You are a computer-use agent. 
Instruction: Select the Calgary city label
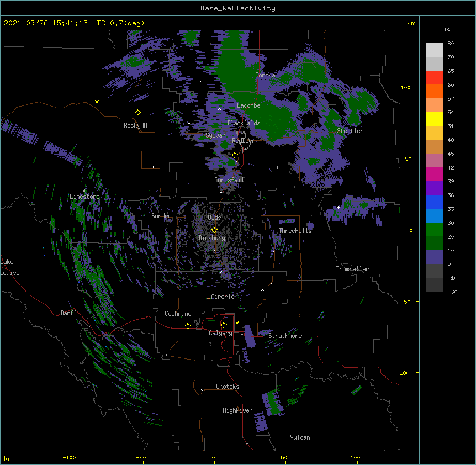(x=220, y=333)
